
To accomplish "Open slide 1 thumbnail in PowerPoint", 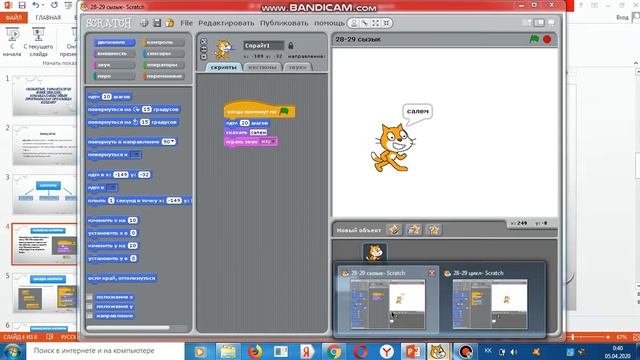I will (44, 96).
